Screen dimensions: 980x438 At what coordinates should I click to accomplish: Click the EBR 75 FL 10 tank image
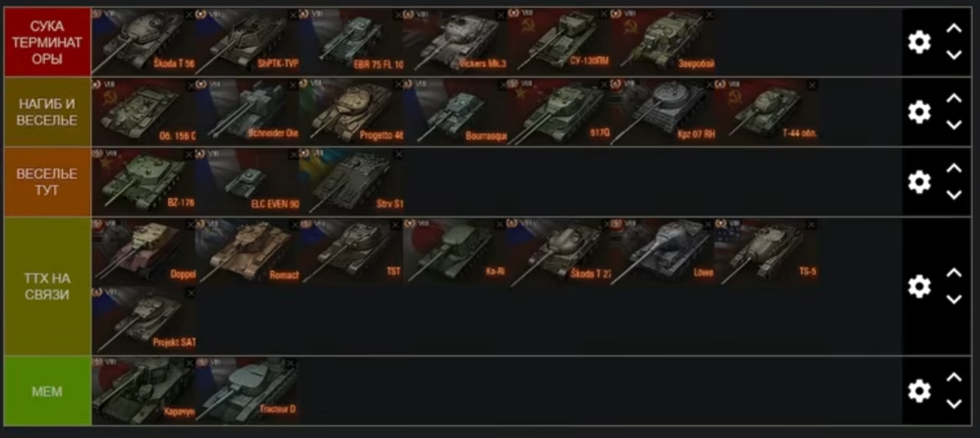click(x=351, y=41)
